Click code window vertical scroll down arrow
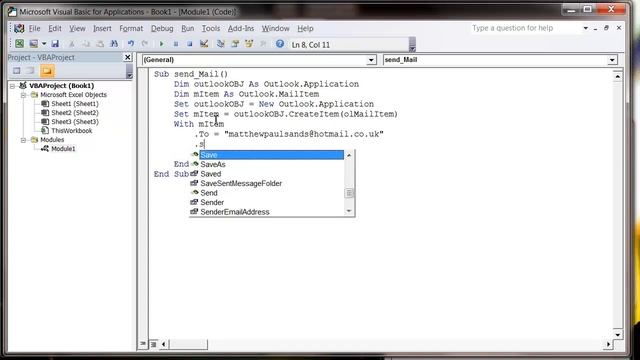Image resolution: width=640 pixels, height=360 pixels. pos(618,335)
